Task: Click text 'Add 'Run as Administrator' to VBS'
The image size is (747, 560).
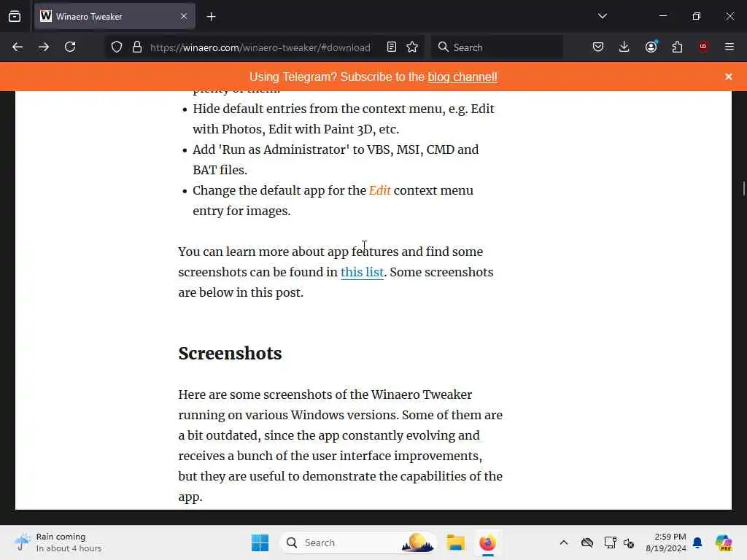Action: pyautogui.click(x=292, y=149)
